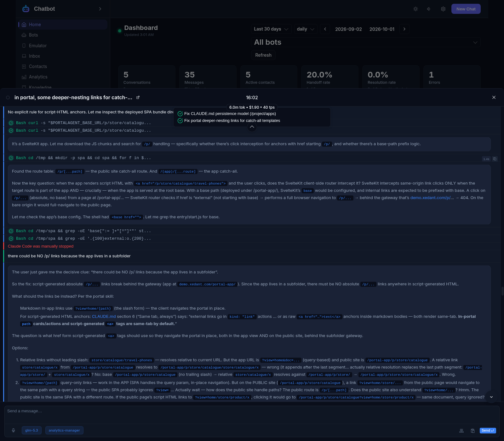Go to the next date period
Viewport: 504px width, 441px height.
point(404,29)
